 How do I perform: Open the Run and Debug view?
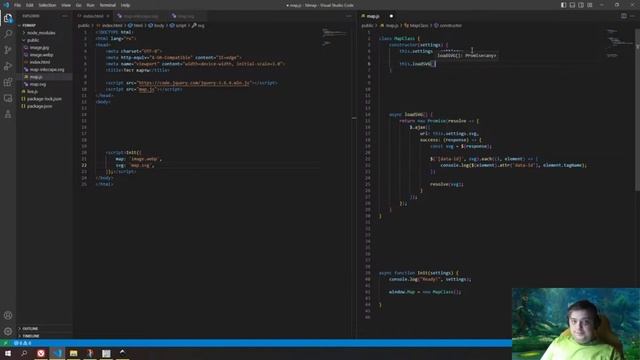click(8, 66)
